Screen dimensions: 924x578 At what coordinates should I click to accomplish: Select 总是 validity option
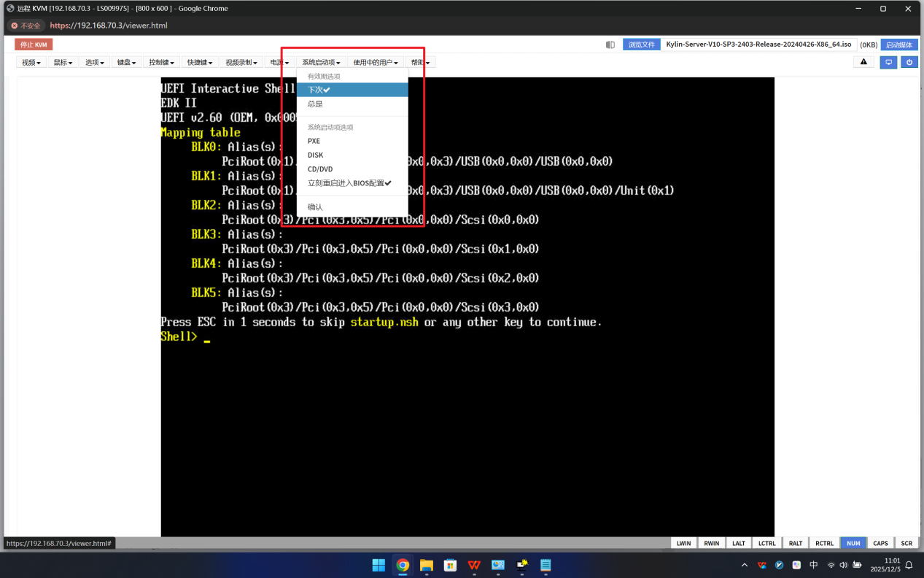point(352,104)
